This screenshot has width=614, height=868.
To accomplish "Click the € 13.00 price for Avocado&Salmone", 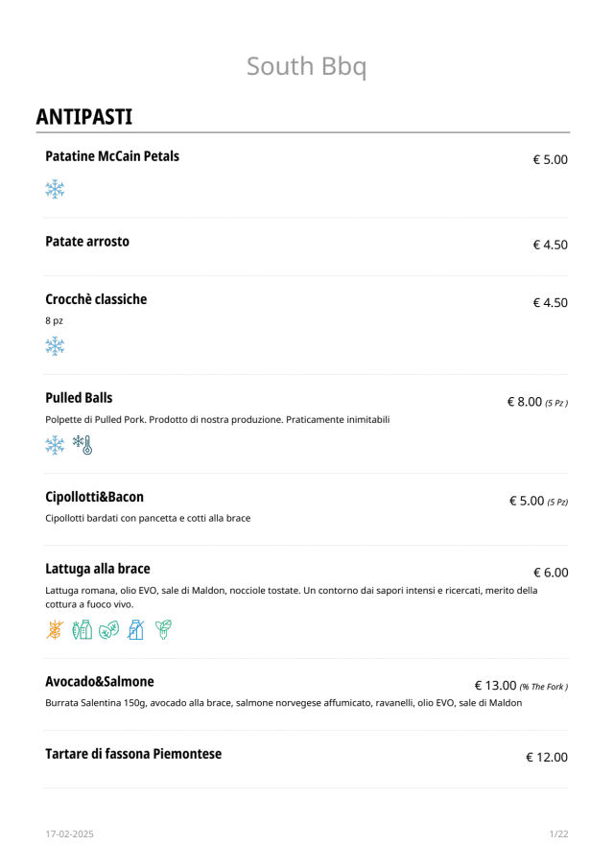I will [x=496, y=686].
